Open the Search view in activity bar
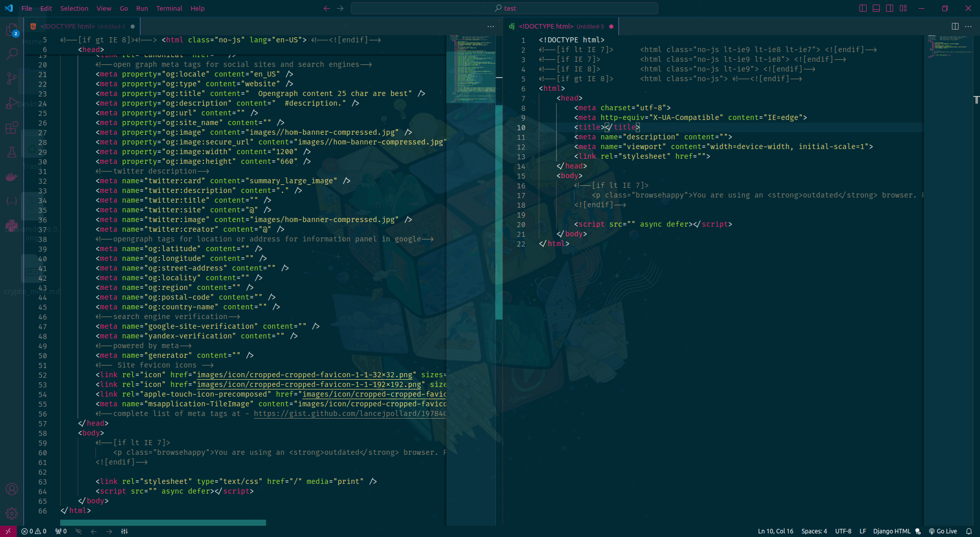This screenshot has height=537, width=980. click(12, 54)
